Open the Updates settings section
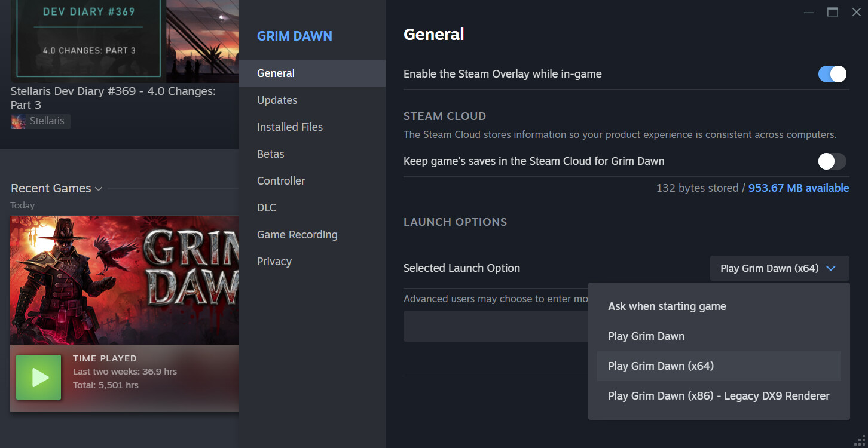 point(277,100)
